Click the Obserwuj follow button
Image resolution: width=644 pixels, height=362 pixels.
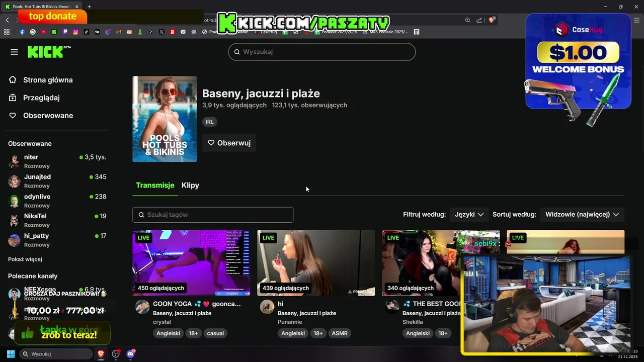229,143
